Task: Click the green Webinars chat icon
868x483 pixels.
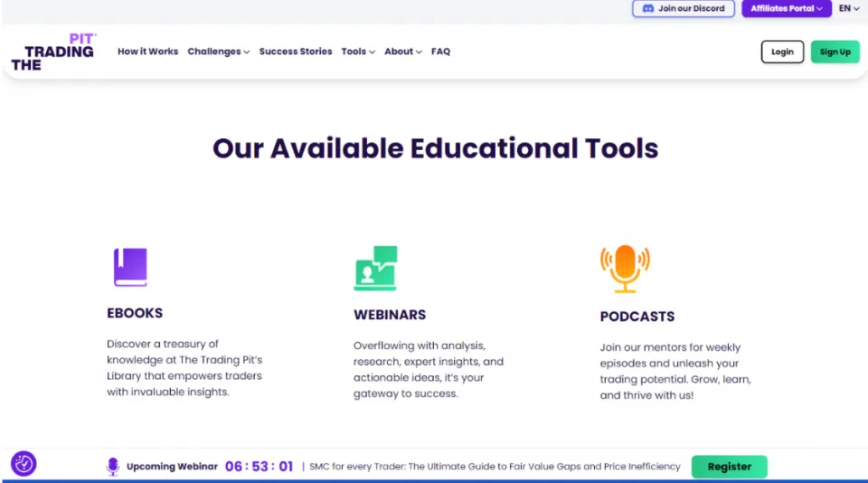Action: [376, 268]
